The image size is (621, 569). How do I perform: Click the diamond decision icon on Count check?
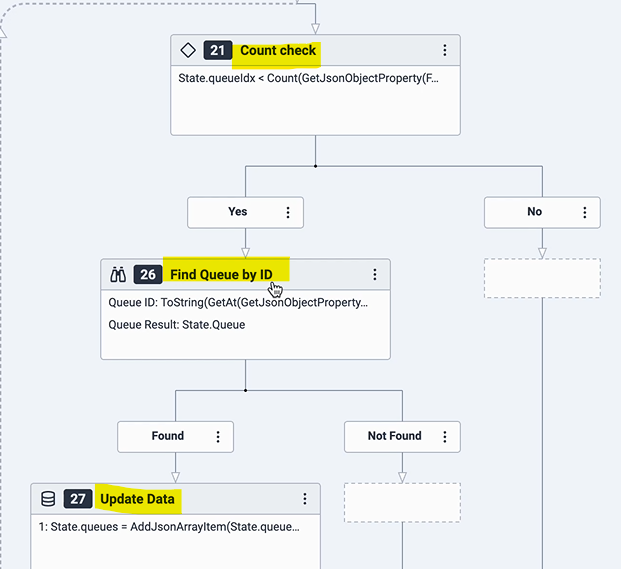tap(187, 50)
